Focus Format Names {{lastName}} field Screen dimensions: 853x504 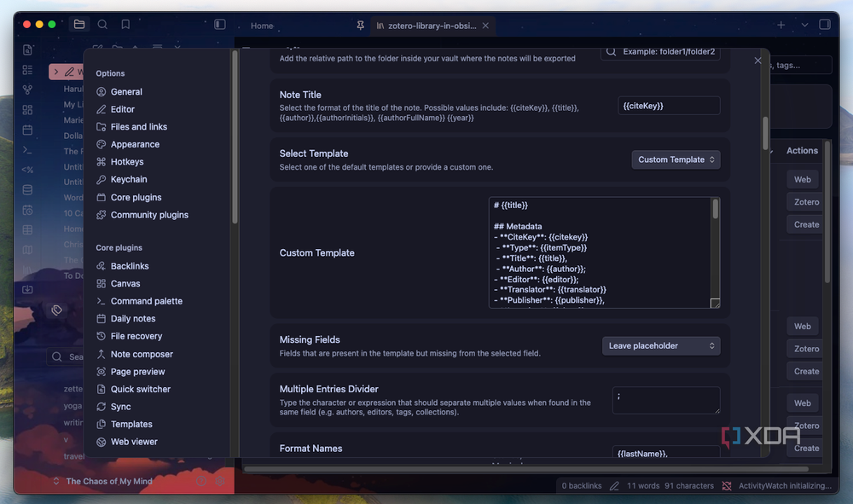[666, 452]
